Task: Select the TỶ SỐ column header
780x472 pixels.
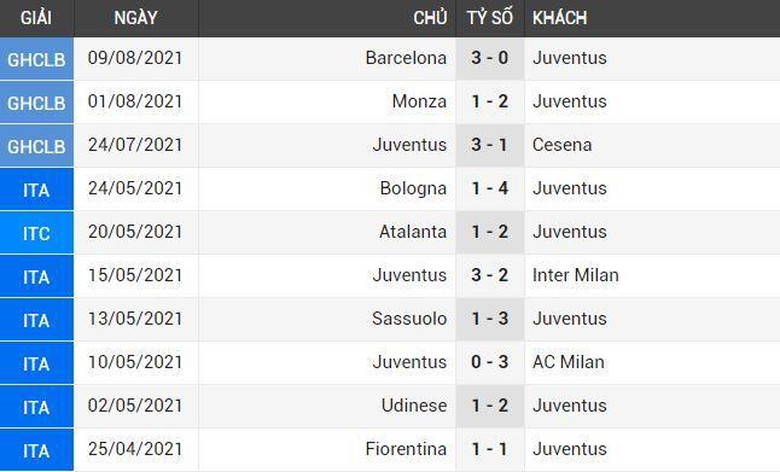Action: tap(490, 18)
